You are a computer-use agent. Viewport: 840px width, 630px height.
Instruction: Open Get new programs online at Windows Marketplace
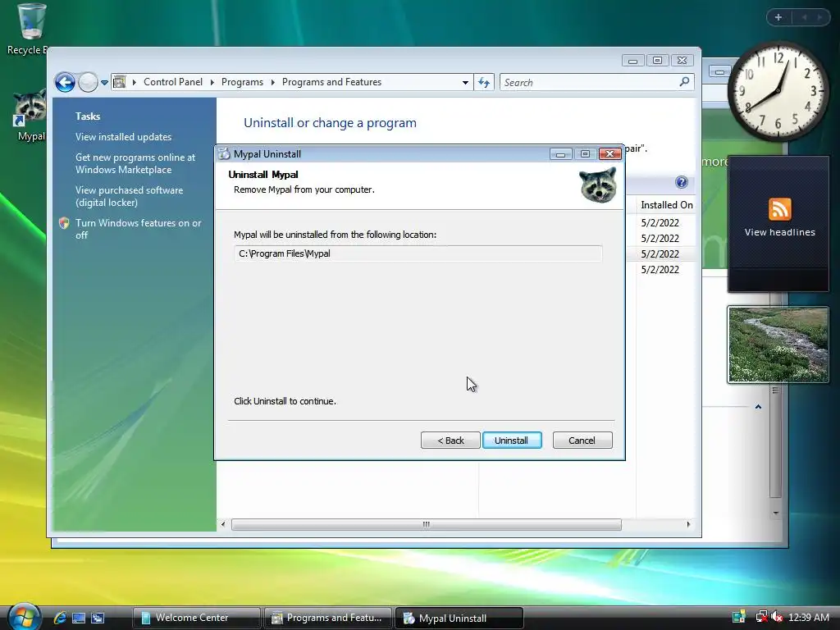coord(135,163)
